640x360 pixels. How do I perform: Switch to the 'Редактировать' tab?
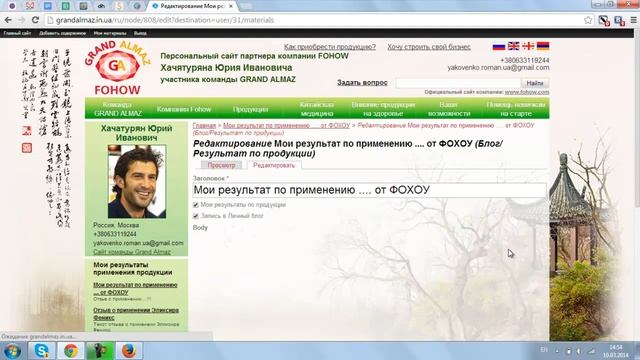coord(274,165)
